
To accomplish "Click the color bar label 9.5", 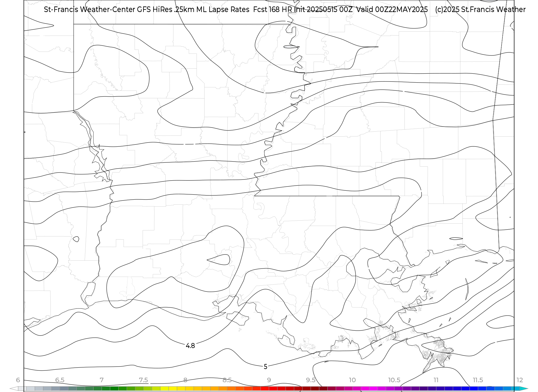I will click(310, 380).
